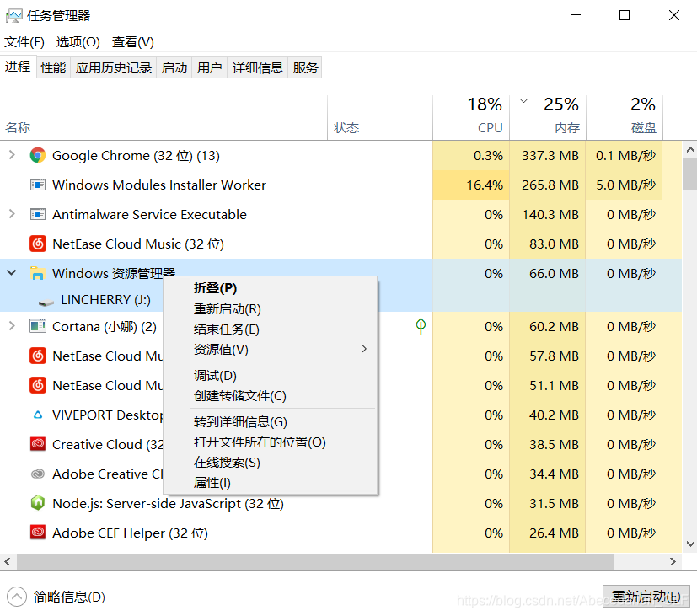
Task: Click the 重新启动(E) button
Action: 646,596
